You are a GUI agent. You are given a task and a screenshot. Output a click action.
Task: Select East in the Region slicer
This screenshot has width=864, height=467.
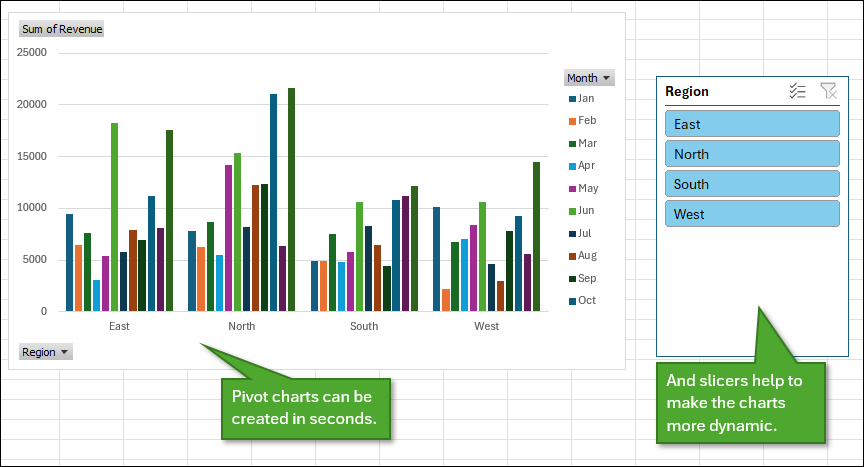coord(751,124)
